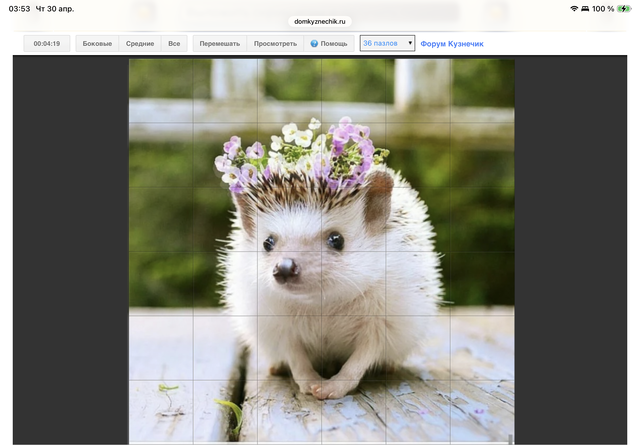The height and width of the screenshot is (445, 640).
Task: Open the Форум Кузнечик link
Action: (451, 44)
